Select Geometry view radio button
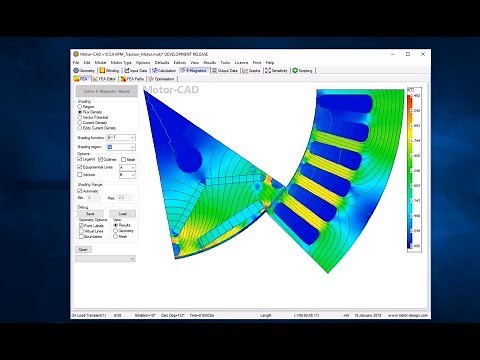Image resolution: width=480 pixels, height=360 pixels. pos(116,231)
